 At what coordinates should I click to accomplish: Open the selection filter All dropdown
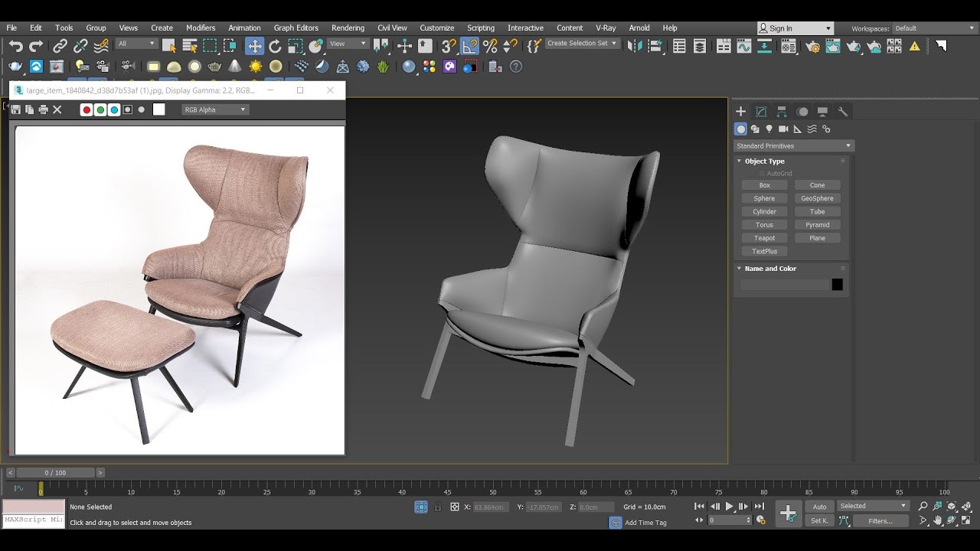tap(137, 44)
